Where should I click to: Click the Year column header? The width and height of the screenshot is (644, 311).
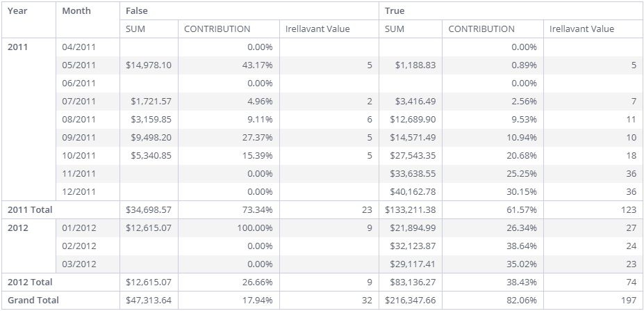pos(17,11)
